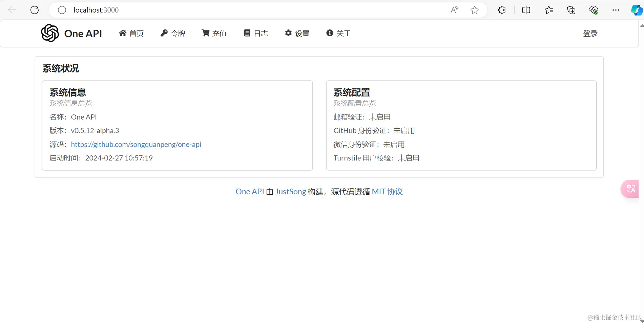This screenshot has height=323, width=644.
Task: Open the pink translate floating button
Action: point(630,189)
